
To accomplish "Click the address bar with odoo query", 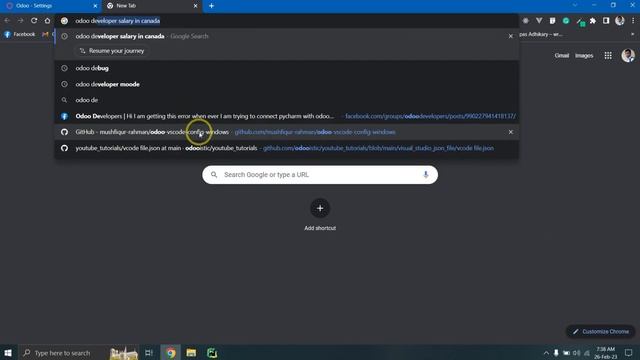I will pos(287,21).
